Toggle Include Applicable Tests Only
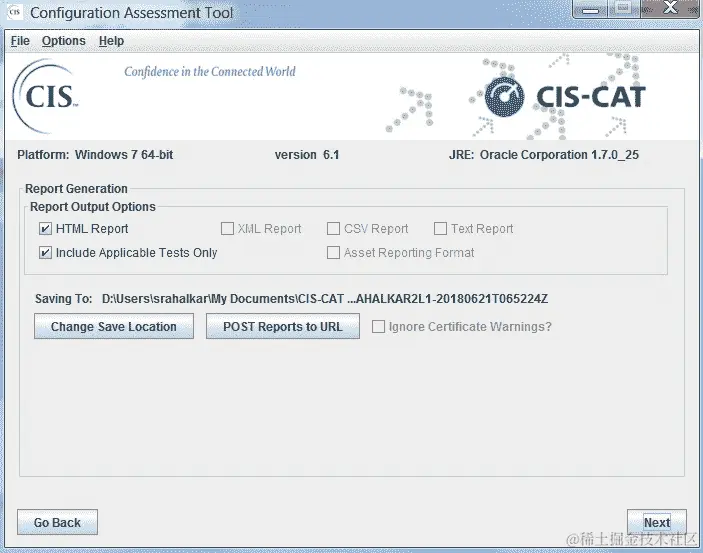The width and height of the screenshot is (703, 553). point(45,253)
